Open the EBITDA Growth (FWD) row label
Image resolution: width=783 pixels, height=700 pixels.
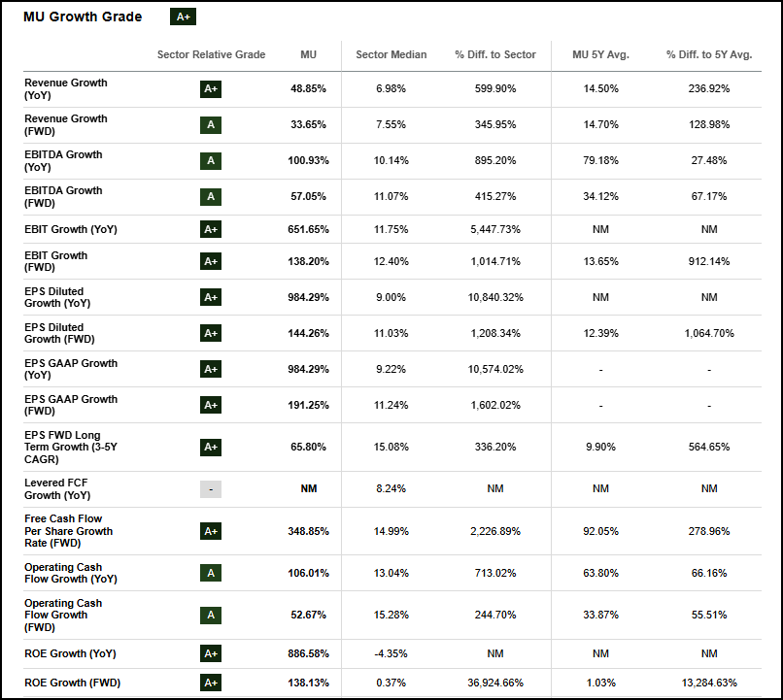pyautogui.click(x=63, y=197)
